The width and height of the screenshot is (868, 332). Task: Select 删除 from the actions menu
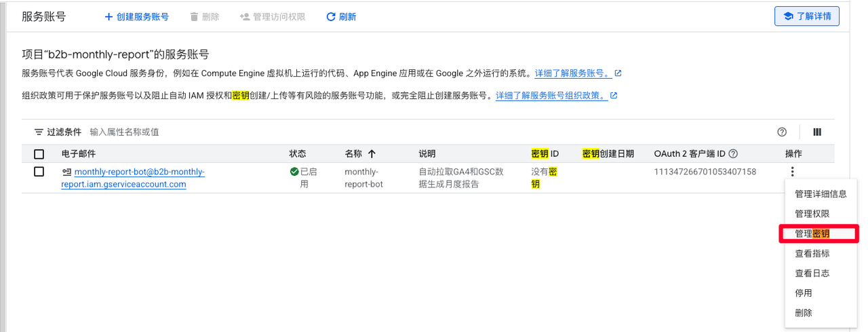tap(821, 313)
